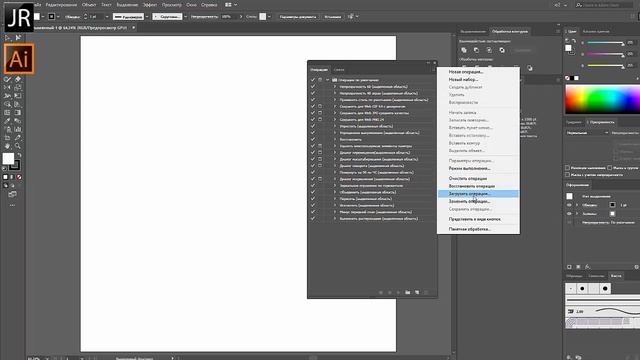Select the Gradient tool in the toolbox
This screenshot has height=360, width=640.
point(18,112)
